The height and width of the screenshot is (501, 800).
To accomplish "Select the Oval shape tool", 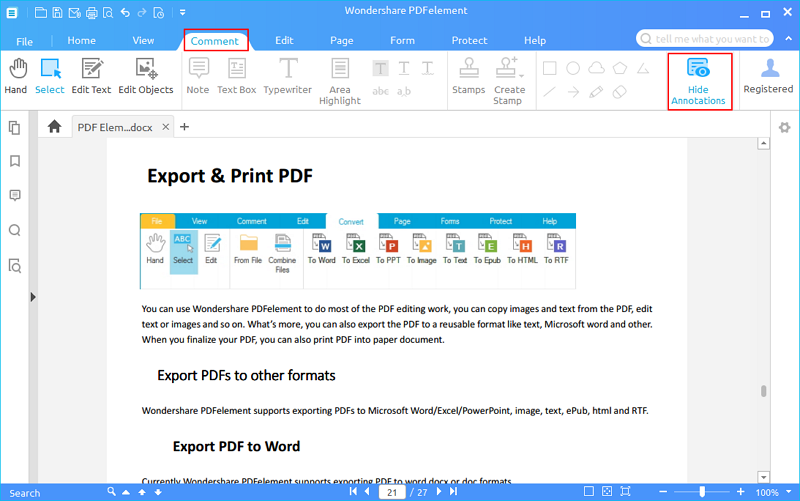I will [x=573, y=68].
